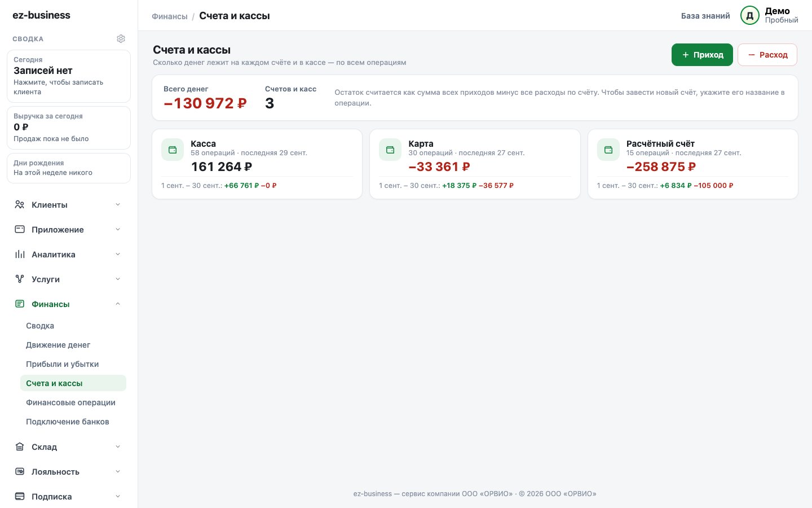Open the summary settings gear icon

[121, 39]
